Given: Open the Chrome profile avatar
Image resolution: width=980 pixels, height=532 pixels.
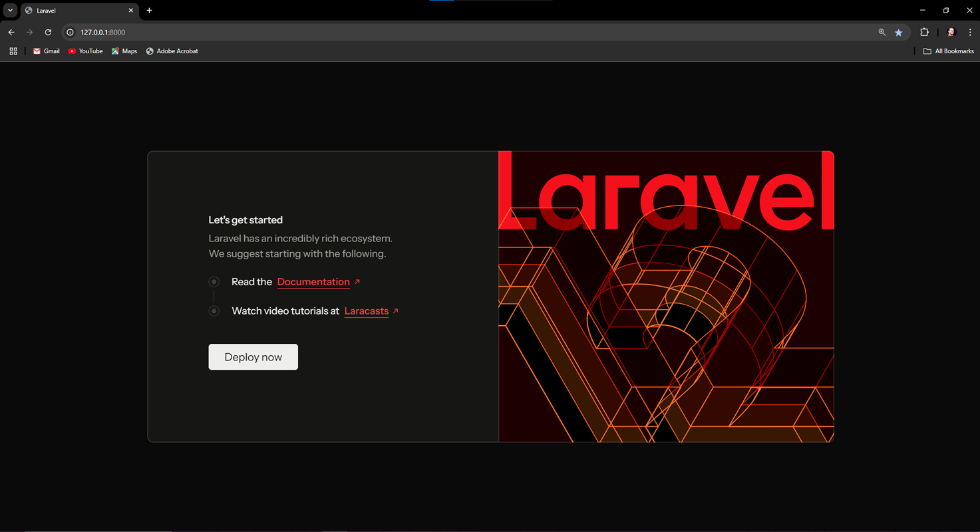Looking at the screenshot, I should click(x=951, y=32).
